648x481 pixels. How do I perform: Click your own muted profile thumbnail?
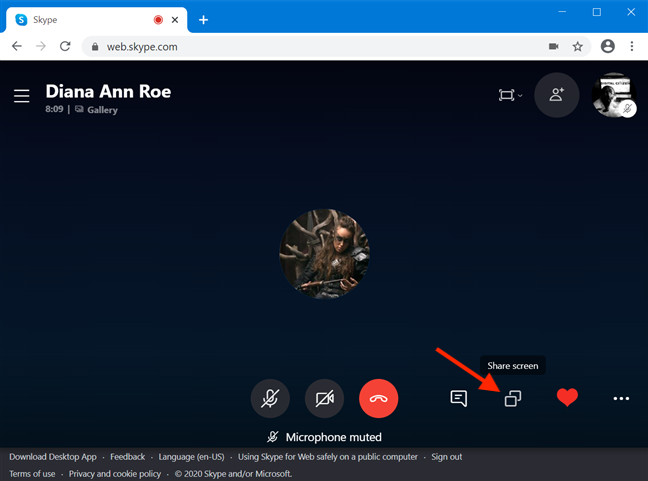[614, 95]
